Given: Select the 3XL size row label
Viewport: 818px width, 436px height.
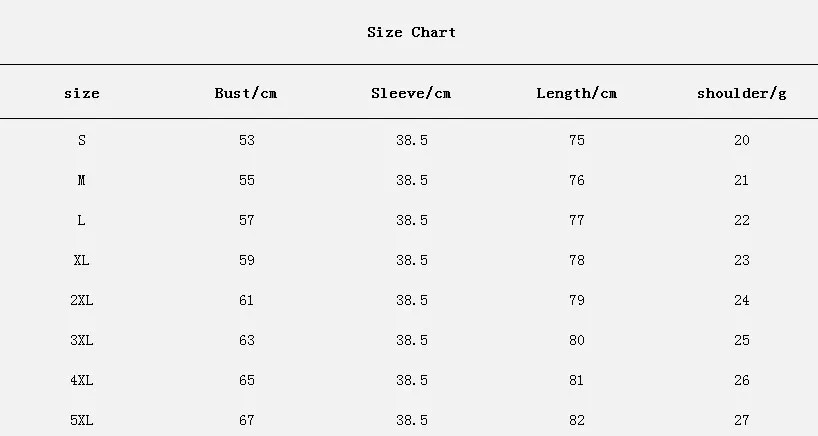Looking at the screenshot, I should (81, 340).
